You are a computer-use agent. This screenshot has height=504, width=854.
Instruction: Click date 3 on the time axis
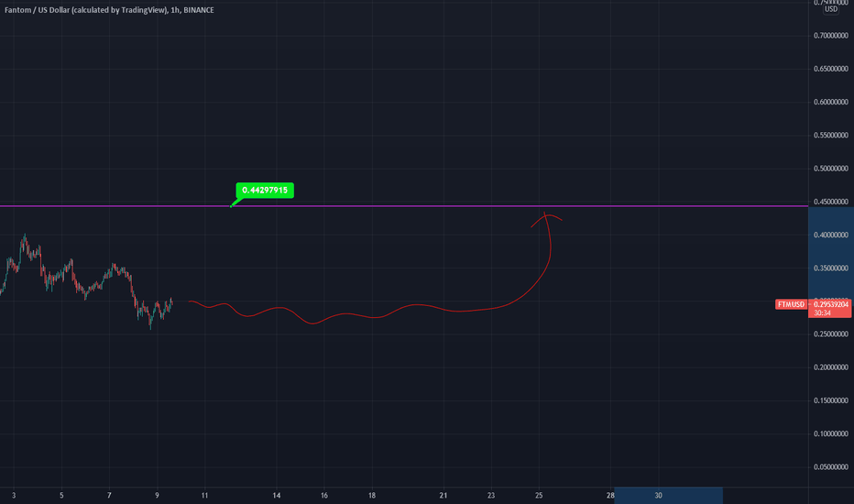[x=14, y=495]
